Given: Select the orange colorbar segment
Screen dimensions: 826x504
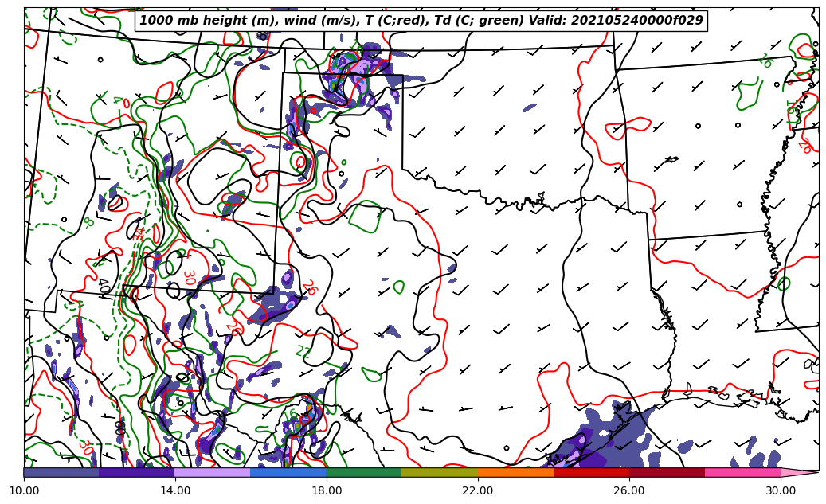Looking at the screenshot, I should pyautogui.click(x=515, y=472).
